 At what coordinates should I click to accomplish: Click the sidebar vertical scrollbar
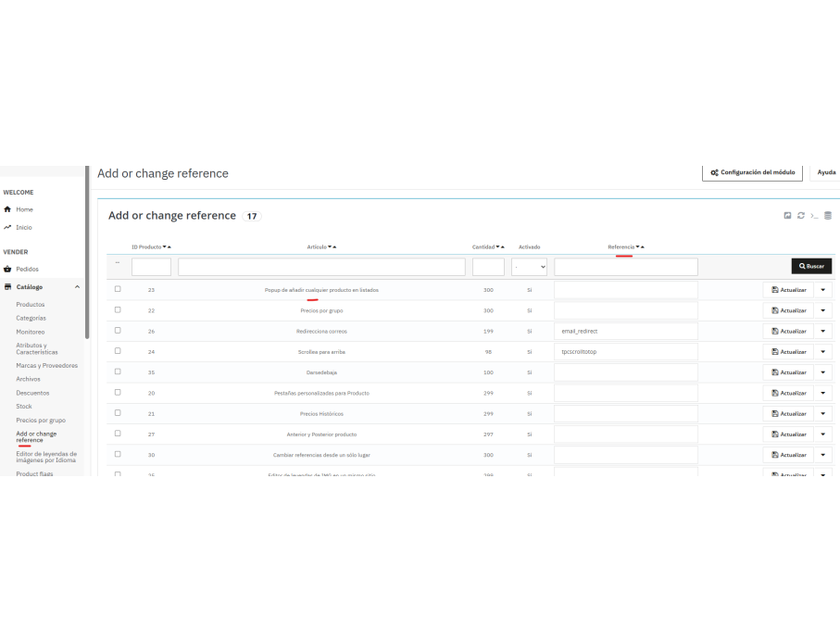87,252
